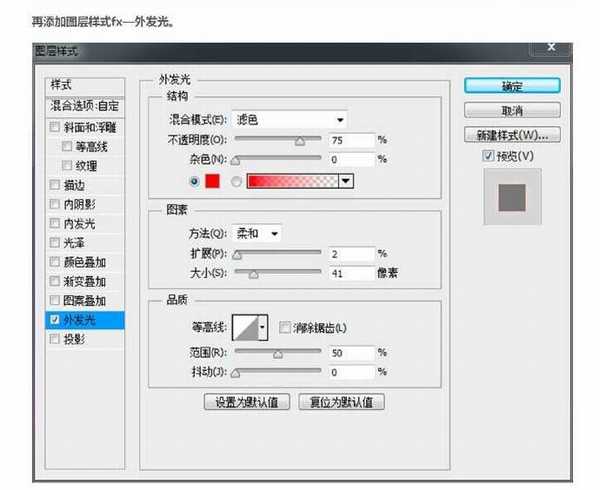Open the 混合模式 blend mode dropdown

point(288,119)
